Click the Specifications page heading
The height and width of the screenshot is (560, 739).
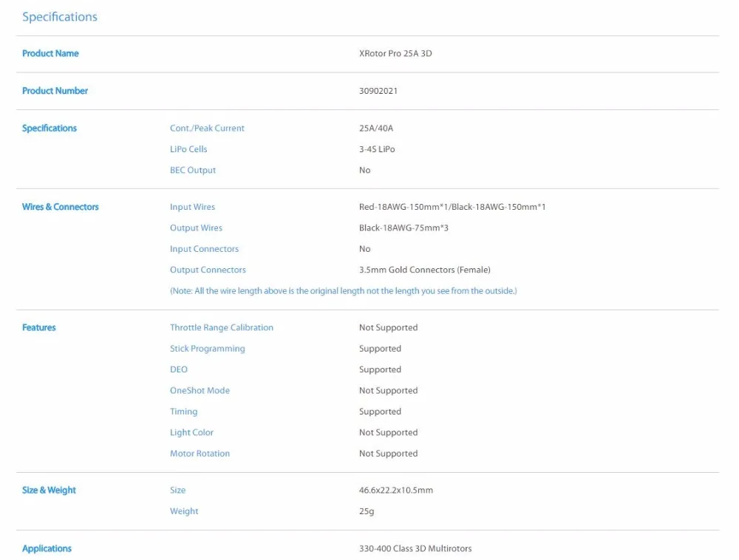tap(60, 17)
